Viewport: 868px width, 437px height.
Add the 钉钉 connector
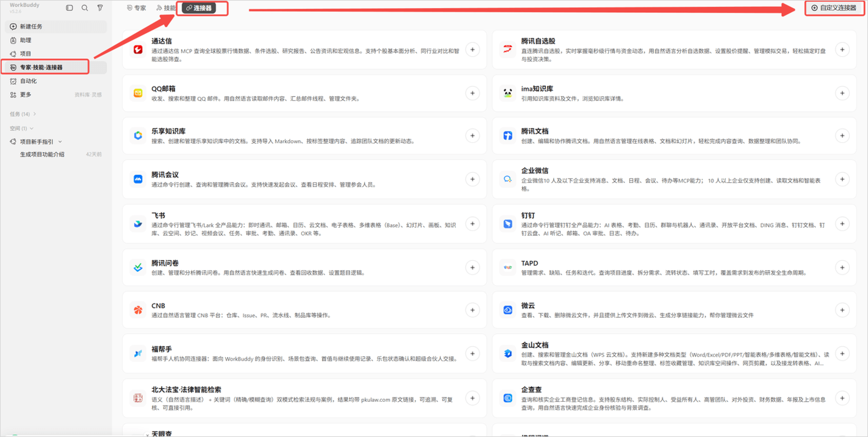(842, 224)
